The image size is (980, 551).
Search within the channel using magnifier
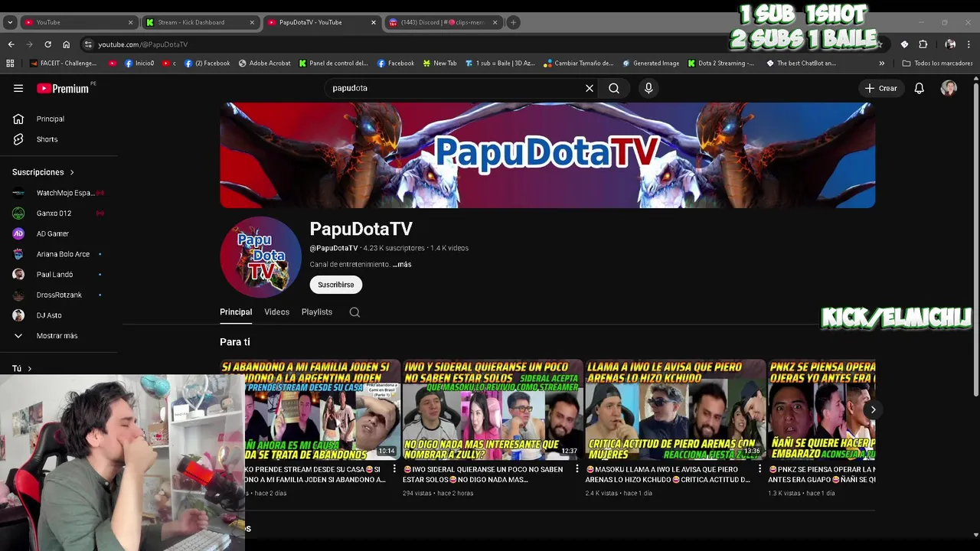point(354,312)
